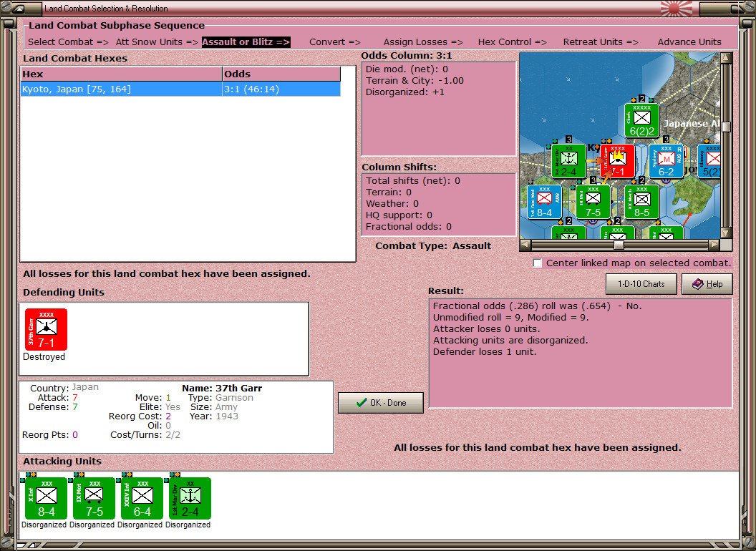The width and height of the screenshot is (756, 551).
Task: Click the green 7-5 unit on the map
Action: tap(593, 203)
